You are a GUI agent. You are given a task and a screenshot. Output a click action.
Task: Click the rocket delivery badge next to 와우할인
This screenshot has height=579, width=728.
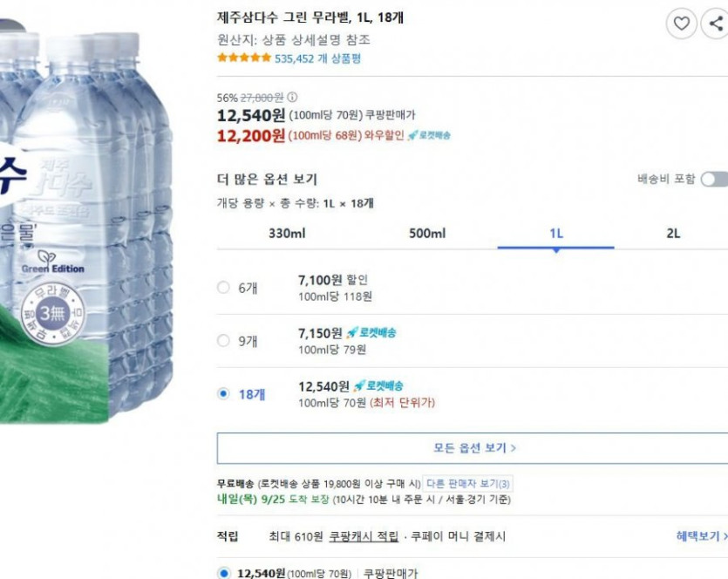(429, 135)
